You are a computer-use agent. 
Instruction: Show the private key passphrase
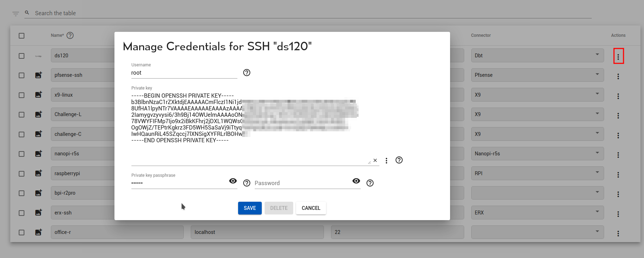[x=233, y=181]
